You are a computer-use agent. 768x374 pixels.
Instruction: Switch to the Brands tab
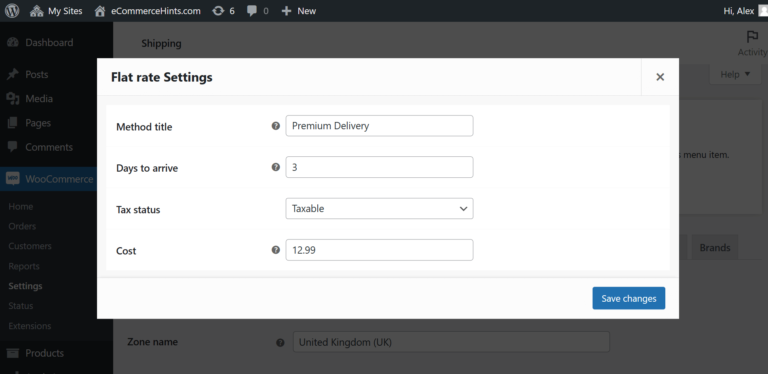click(715, 248)
